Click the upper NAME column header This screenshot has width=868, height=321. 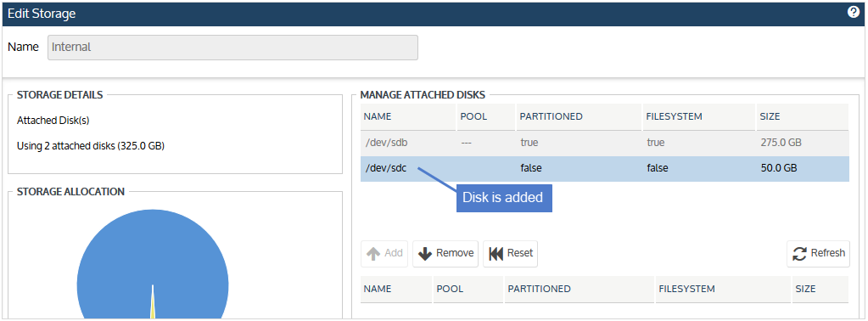tap(408, 117)
